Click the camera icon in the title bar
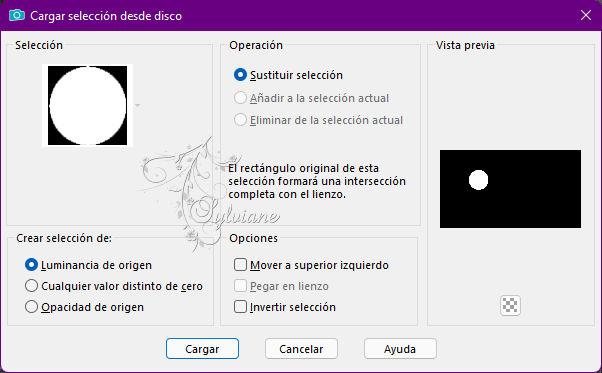The width and height of the screenshot is (602, 373). (17, 15)
